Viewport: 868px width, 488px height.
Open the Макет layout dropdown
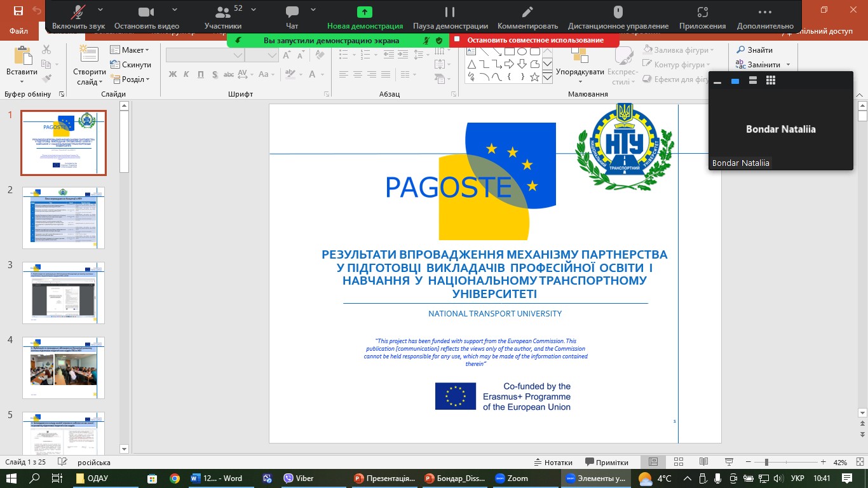(x=130, y=50)
